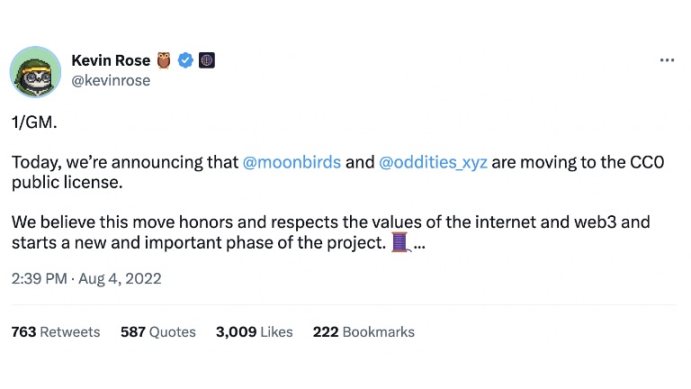Viewport: 691px width, 389px height.
Task: Click the sentence about CC0 public license
Action: [x=338, y=172]
